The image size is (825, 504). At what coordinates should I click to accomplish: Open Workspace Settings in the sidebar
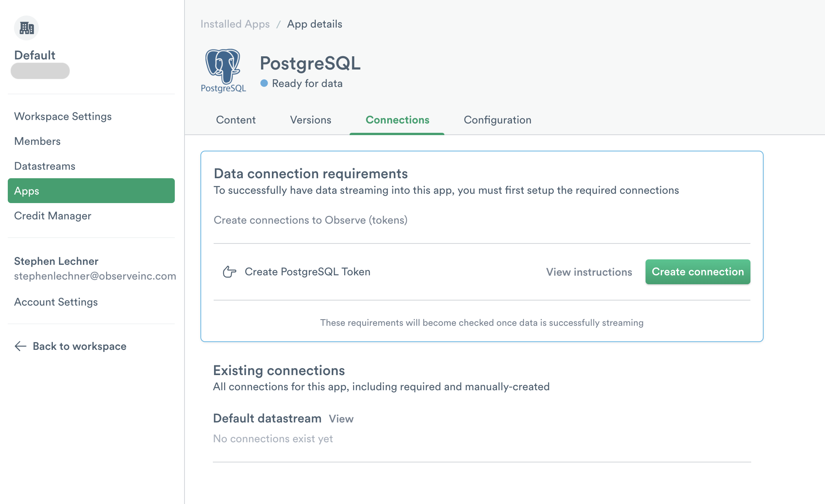point(91,116)
